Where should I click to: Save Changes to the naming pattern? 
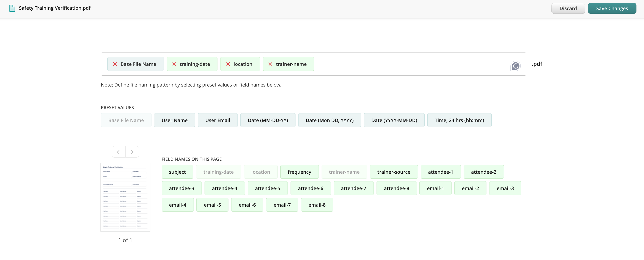pyautogui.click(x=612, y=8)
